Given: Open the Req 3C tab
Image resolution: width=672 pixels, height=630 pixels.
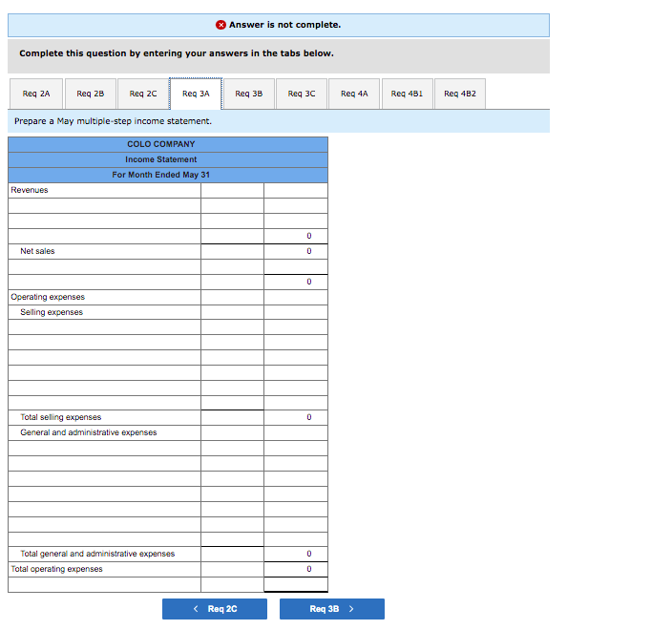Looking at the screenshot, I should (x=302, y=94).
